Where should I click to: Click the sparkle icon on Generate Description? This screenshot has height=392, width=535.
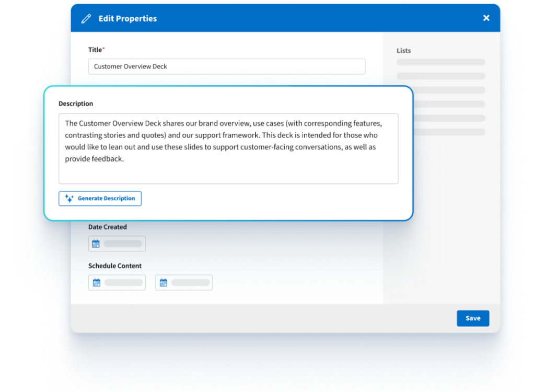click(x=68, y=198)
